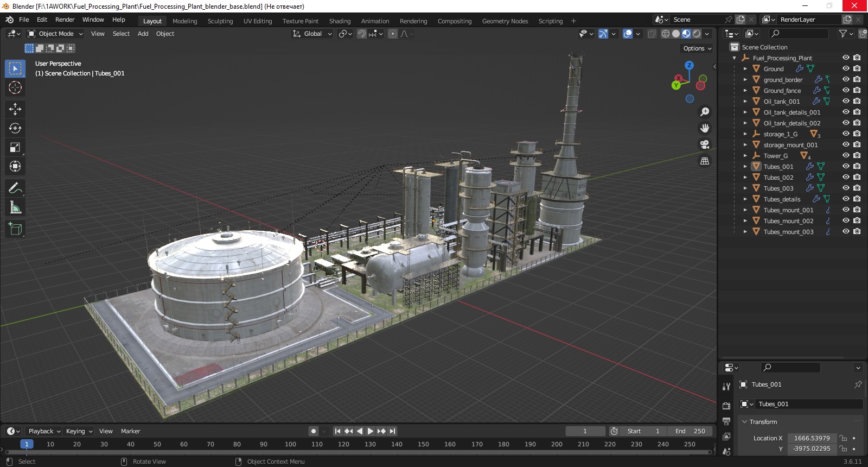
Task: Toggle viewport overlays display
Action: click(628, 34)
